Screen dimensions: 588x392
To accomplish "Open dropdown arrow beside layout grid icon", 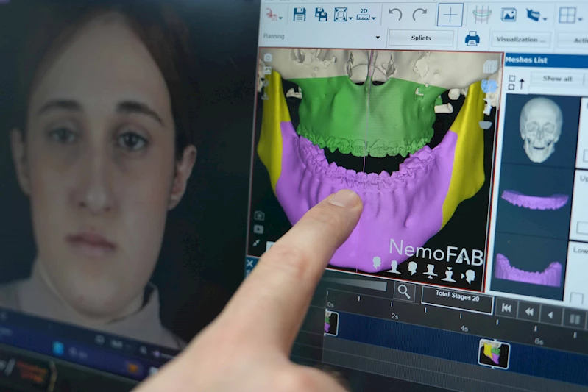I will point(580,19).
